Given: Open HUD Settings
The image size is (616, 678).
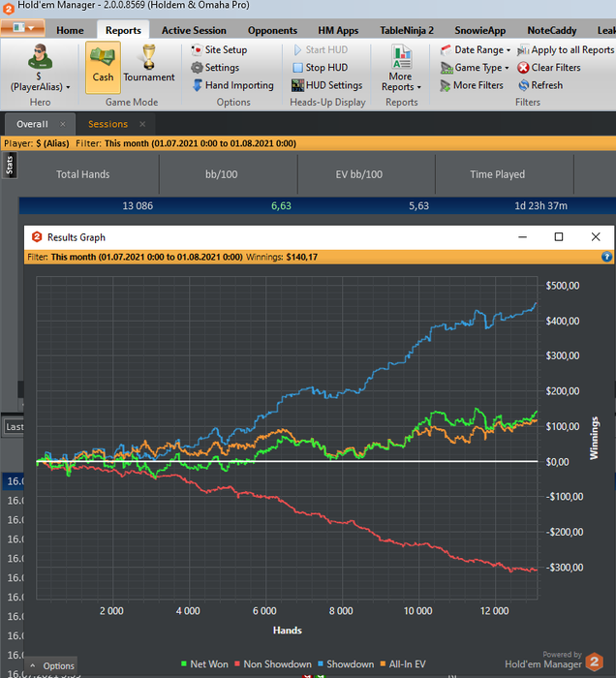Looking at the screenshot, I should pos(327,85).
